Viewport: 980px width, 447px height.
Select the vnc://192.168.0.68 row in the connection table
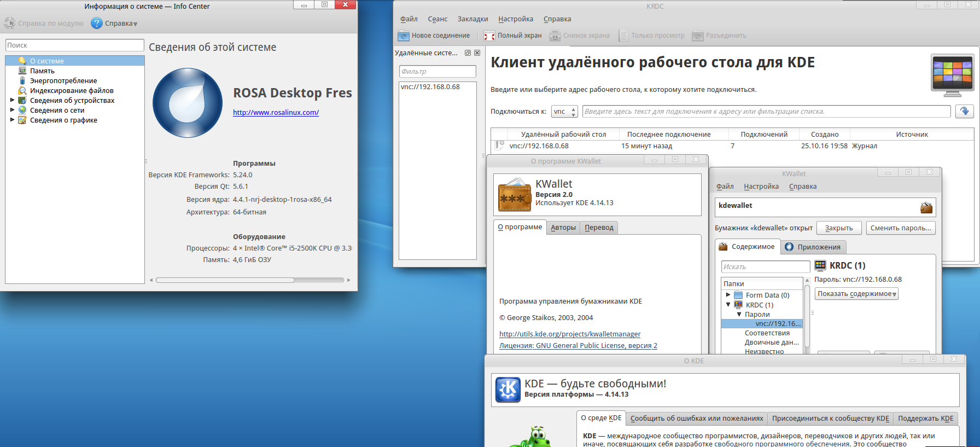click(x=733, y=146)
